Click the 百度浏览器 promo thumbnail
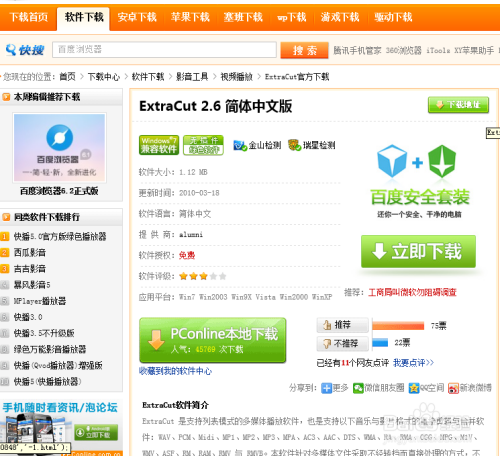This screenshot has width=500, height=456. click(x=59, y=148)
